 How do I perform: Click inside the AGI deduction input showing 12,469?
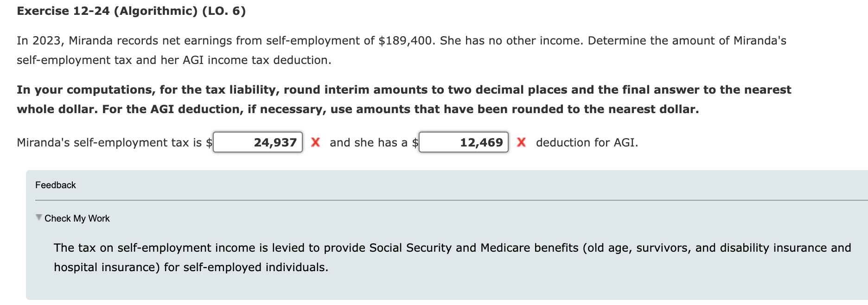464,142
